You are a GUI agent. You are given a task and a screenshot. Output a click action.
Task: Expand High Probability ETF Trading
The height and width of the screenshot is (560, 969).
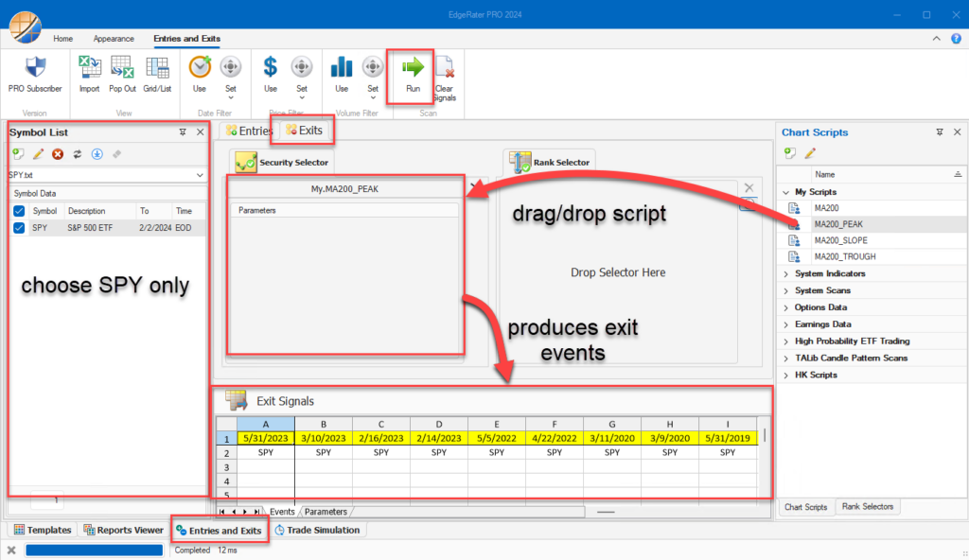[x=786, y=341]
